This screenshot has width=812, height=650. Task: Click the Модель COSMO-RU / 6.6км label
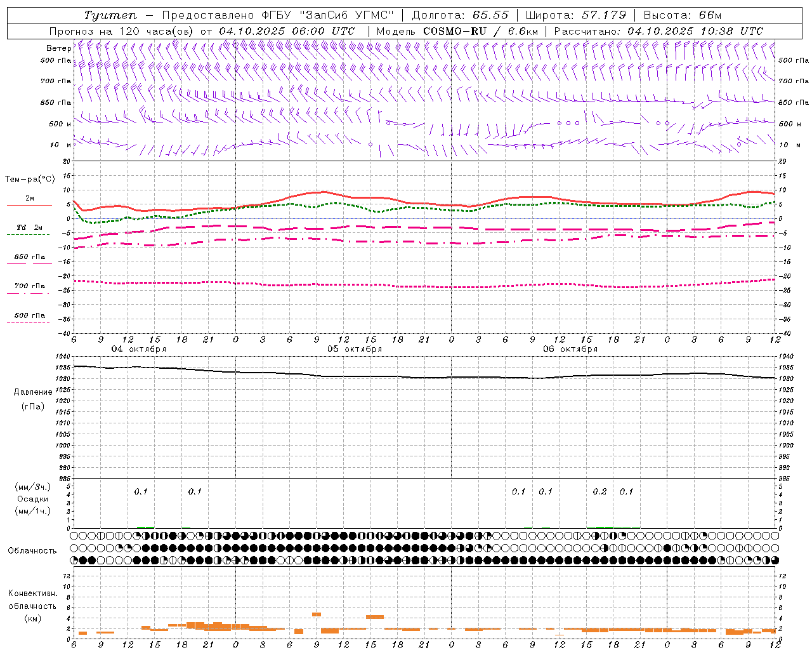click(457, 31)
